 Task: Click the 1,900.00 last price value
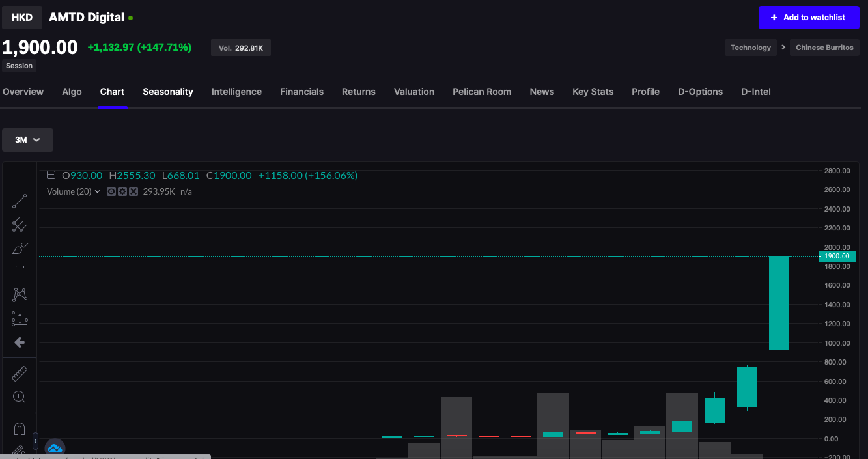click(40, 48)
